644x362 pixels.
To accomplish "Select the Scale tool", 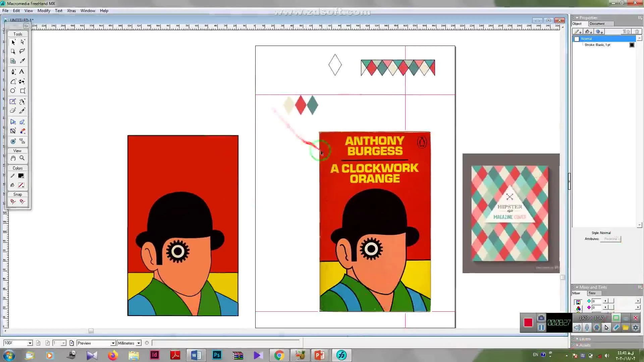I will pyautogui.click(x=13, y=102).
